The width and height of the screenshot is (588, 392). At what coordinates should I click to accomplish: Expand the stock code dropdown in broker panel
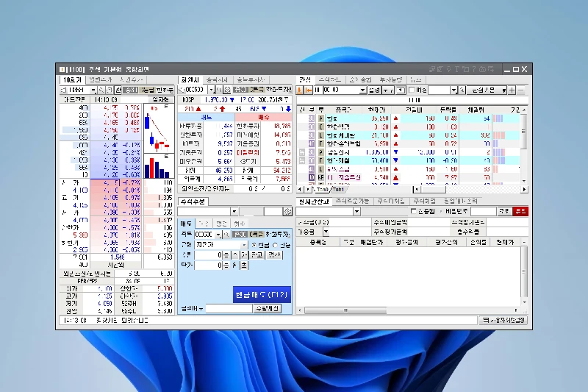[x=211, y=90]
